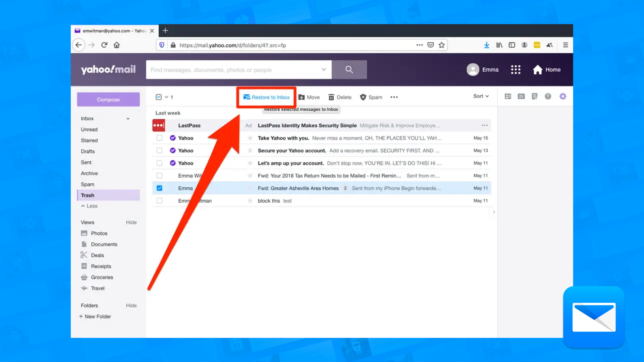Click the help question mark icon
The width and height of the screenshot is (644, 362).
tap(548, 96)
